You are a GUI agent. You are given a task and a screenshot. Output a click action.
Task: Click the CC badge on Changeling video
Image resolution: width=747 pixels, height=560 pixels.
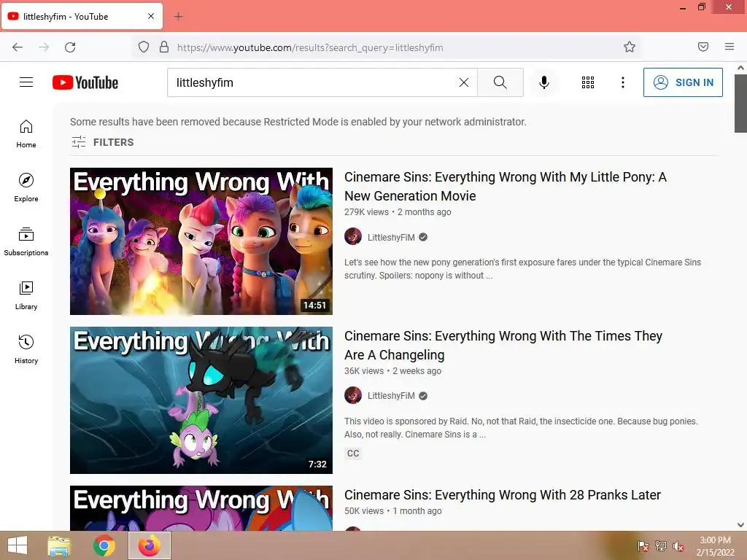point(353,454)
